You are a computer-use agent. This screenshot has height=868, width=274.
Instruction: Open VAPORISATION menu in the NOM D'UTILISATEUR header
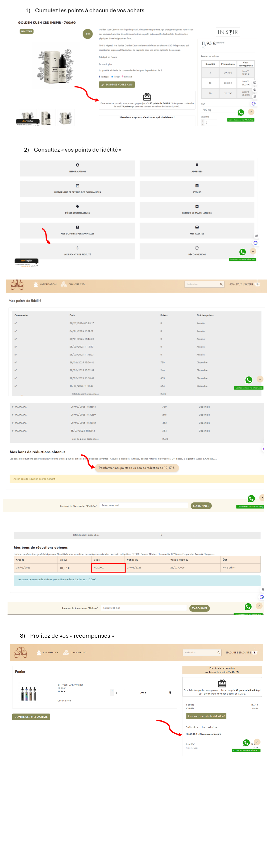coord(45,284)
